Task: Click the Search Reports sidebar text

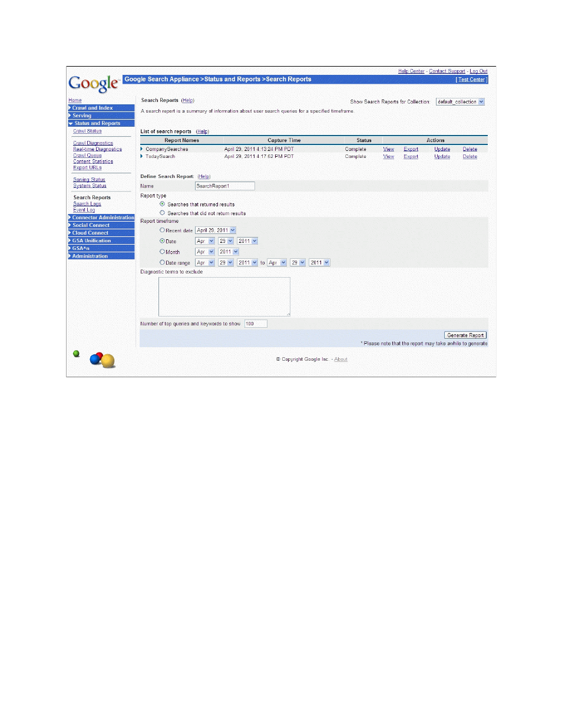Action: click(92, 197)
